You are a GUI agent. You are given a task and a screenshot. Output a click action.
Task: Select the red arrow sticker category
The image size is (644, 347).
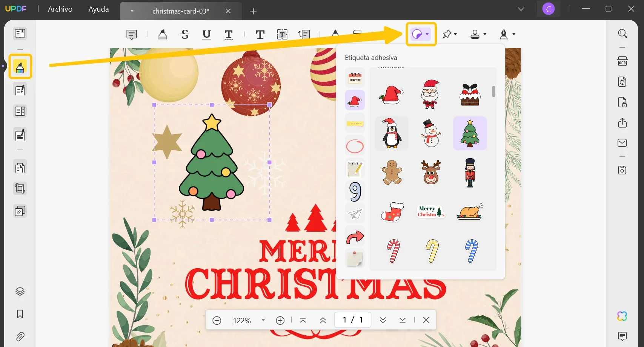pyautogui.click(x=355, y=237)
